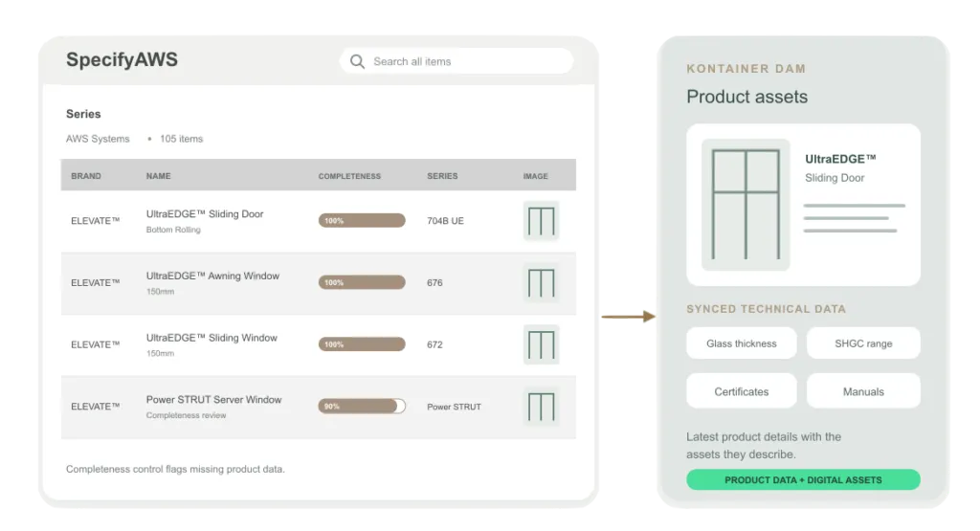Image resolution: width=980 pixels, height=531 pixels.
Task: Click the Completeness review subtitle
Action: point(187,415)
